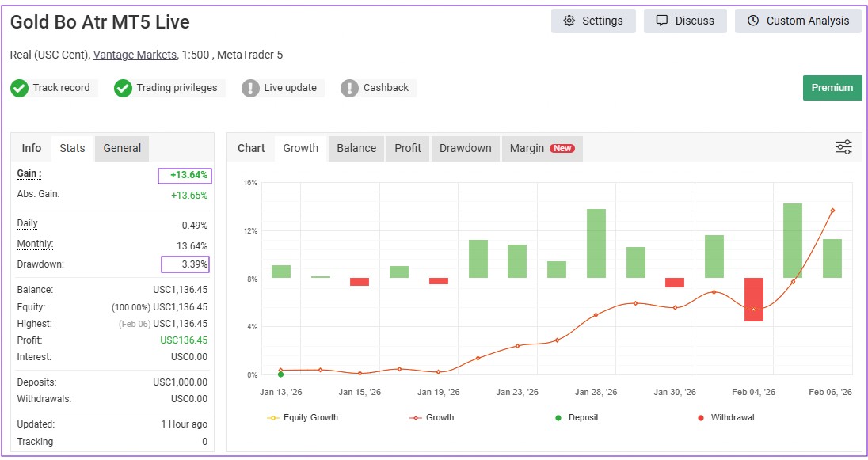Image resolution: width=868 pixels, height=460 pixels.
Task: Click the Settings gear icon
Action: click(569, 21)
